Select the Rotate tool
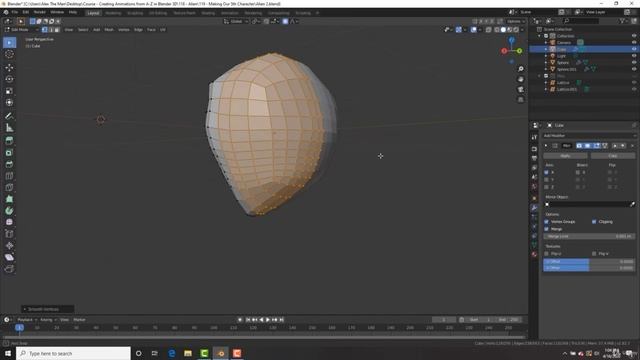 pos(9,79)
